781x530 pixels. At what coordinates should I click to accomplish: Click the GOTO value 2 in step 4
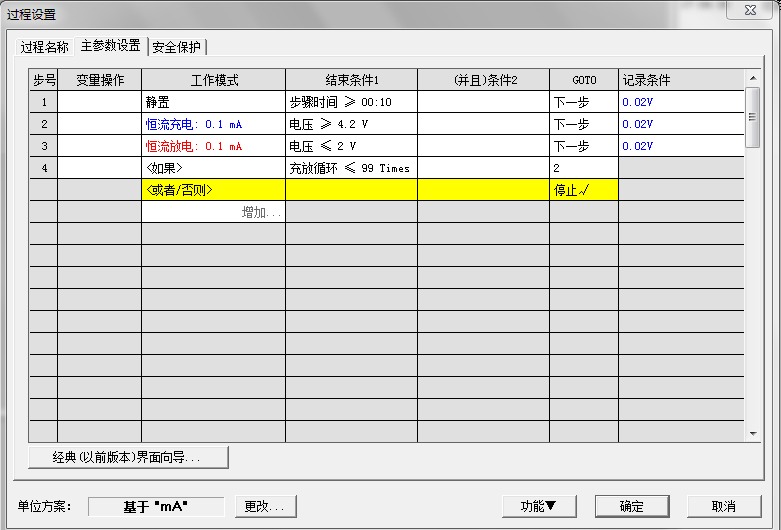coord(584,167)
